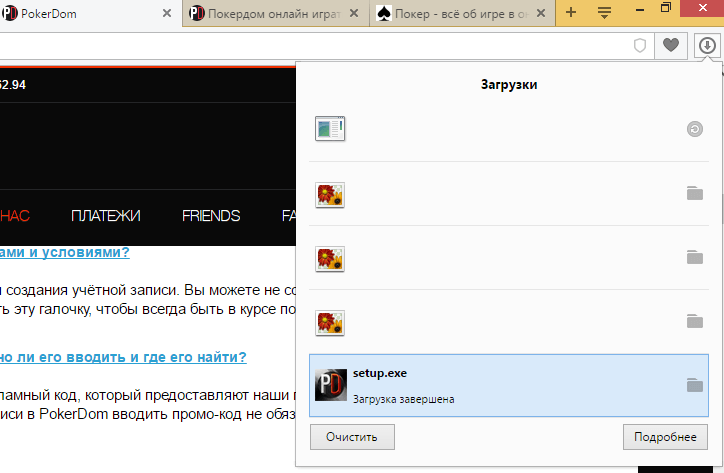The height and width of the screenshot is (473, 724).
Task: Click the first download's document thumbnail
Action: 330,129
